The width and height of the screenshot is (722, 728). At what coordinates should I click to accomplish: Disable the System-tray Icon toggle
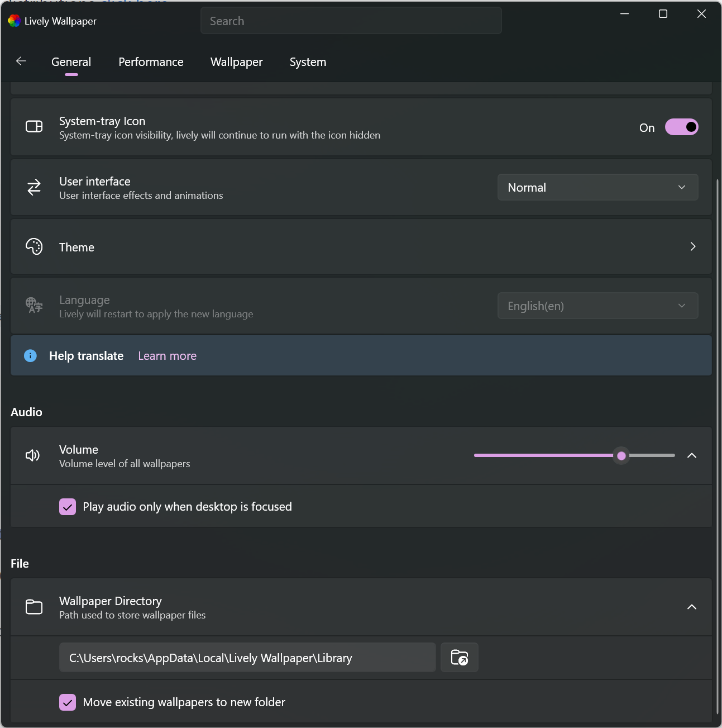681,127
